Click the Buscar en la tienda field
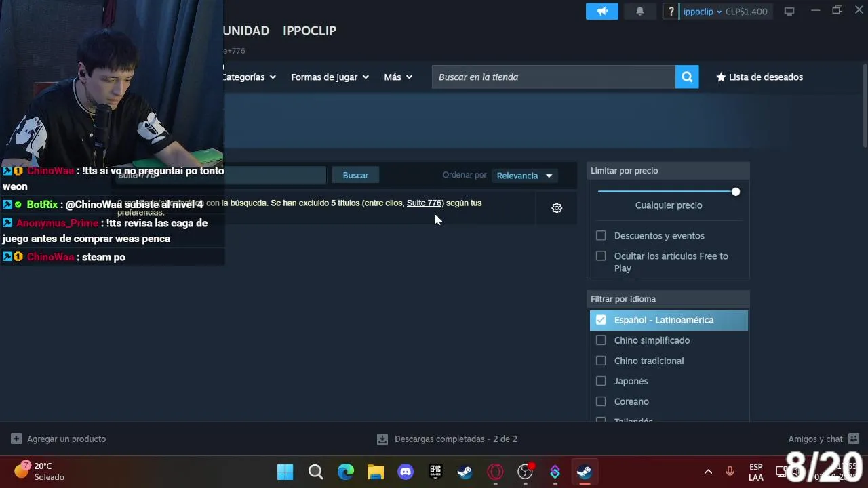868x488 pixels. [x=553, y=77]
